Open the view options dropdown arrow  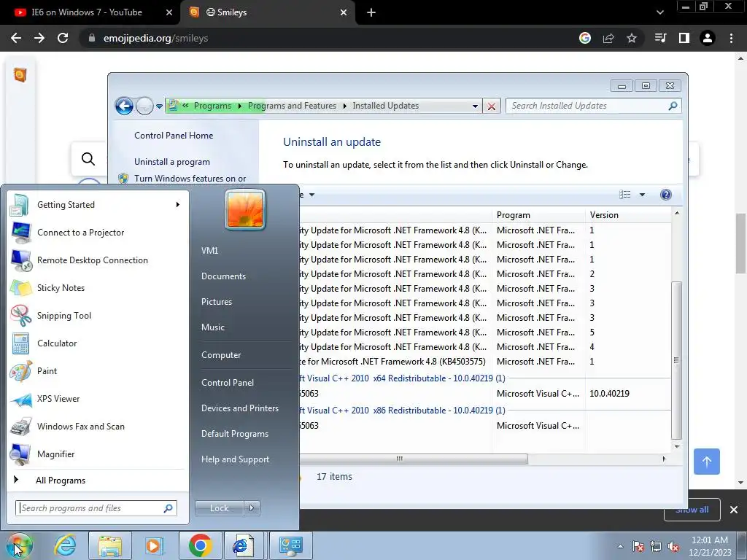[642, 195]
